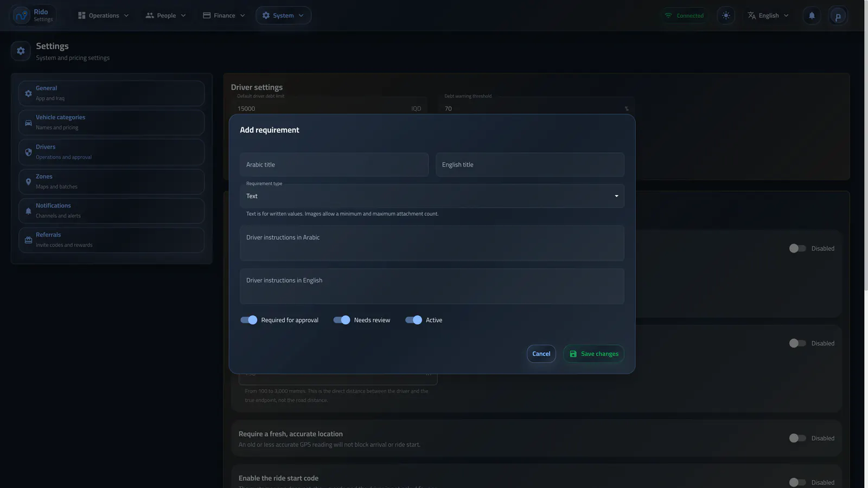Click 'Enable the ride start code' text

click(x=278, y=478)
